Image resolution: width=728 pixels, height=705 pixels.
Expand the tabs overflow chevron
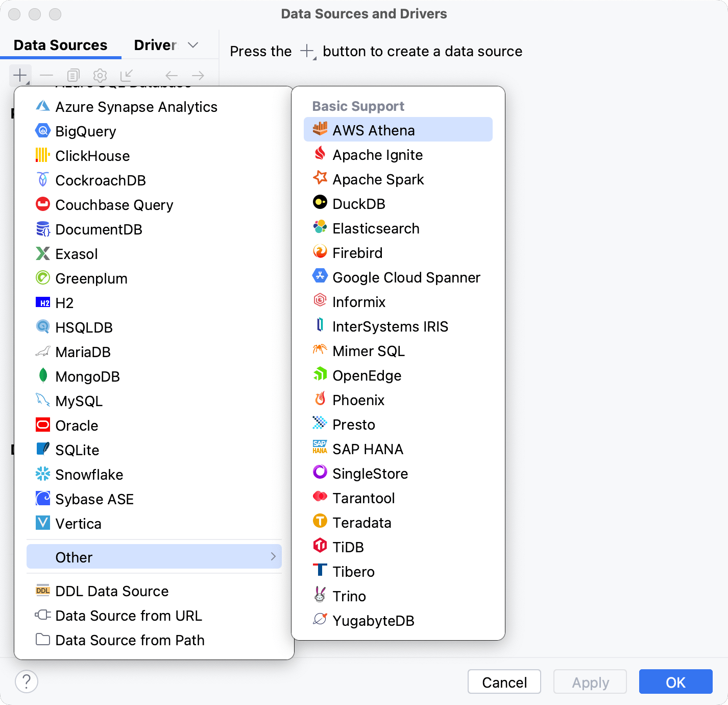(x=193, y=45)
